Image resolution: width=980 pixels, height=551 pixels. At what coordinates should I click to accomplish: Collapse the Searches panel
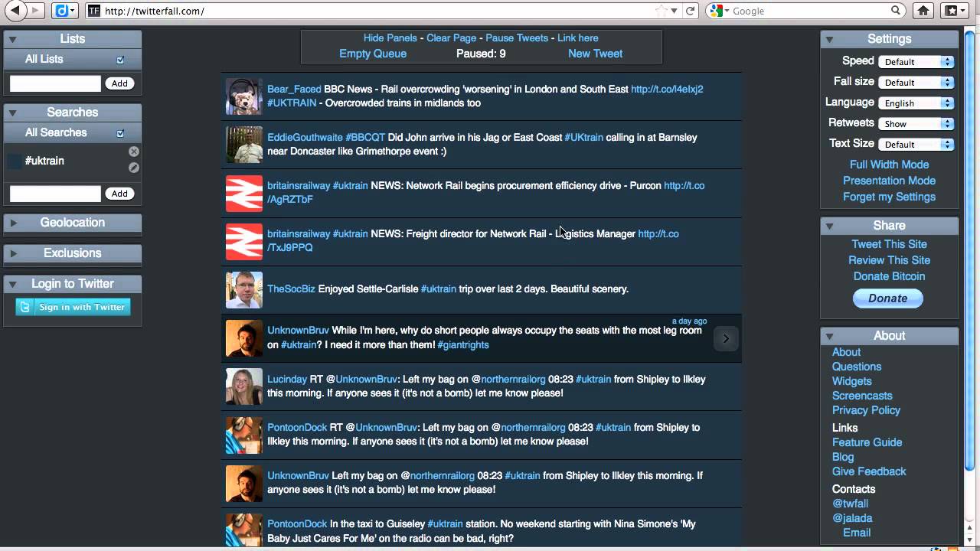pyautogui.click(x=12, y=112)
